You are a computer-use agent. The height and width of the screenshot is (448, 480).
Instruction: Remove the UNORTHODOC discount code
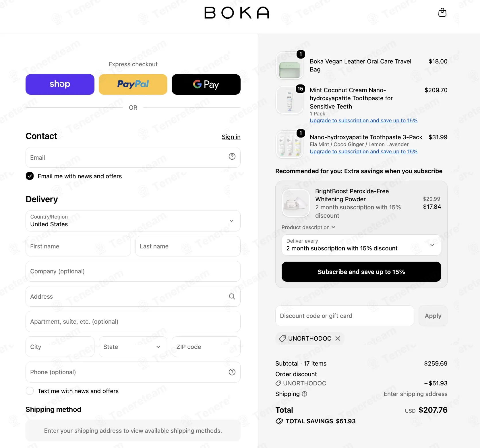pyautogui.click(x=338, y=338)
